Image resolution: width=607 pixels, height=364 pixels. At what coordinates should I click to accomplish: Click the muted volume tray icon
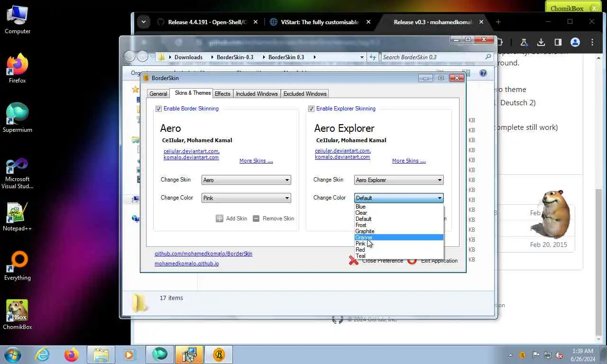[560, 355]
